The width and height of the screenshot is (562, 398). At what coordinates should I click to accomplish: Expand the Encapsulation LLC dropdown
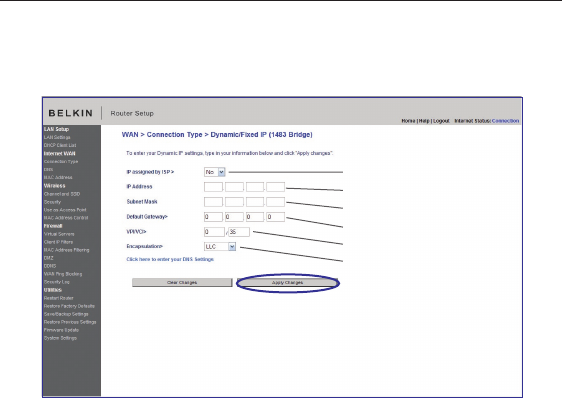click(x=220, y=246)
